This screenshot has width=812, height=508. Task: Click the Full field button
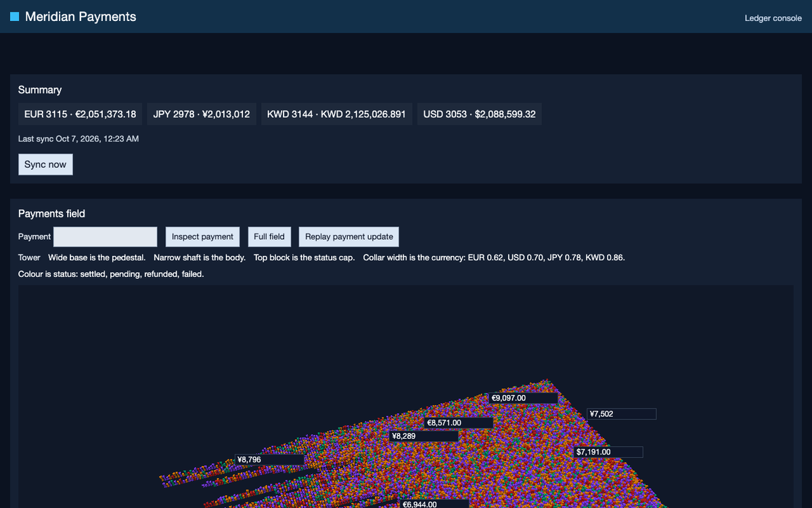(269, 236)
